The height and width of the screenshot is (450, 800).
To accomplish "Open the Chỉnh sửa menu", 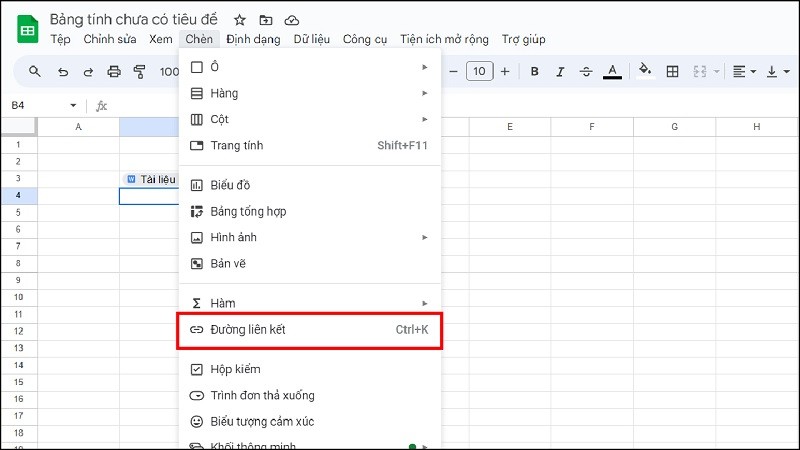I will coord(110,39).
